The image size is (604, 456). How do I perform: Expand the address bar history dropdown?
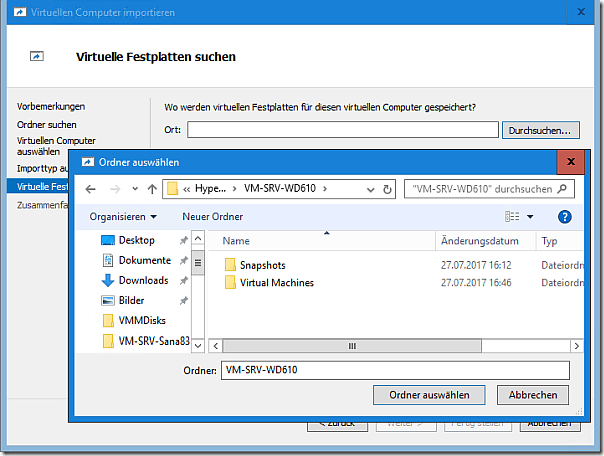(368, 189)
